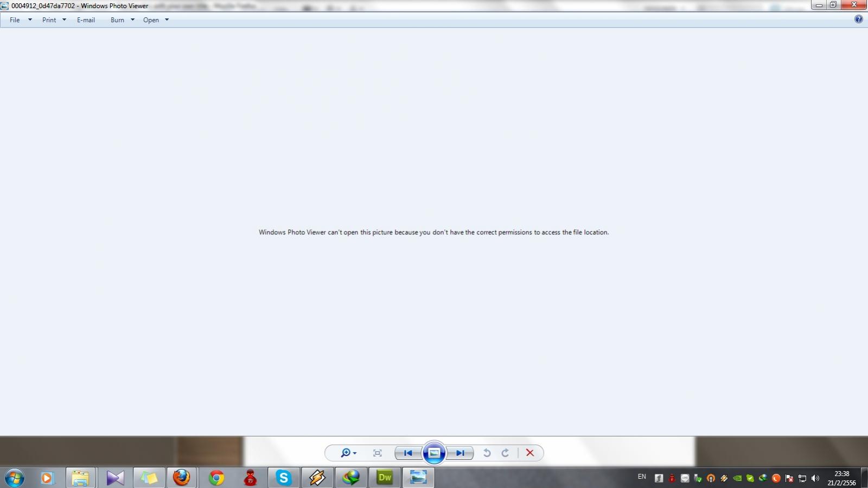Open Internet Download Manager in taskbar
The image size is (868, 488).
pyautogui.click(x=351, y=478)
